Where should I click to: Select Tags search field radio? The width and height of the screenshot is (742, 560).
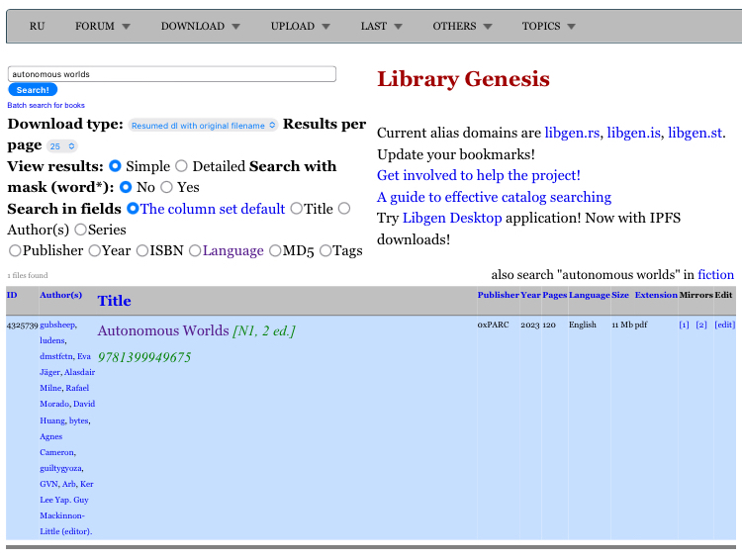pos(325,250)
